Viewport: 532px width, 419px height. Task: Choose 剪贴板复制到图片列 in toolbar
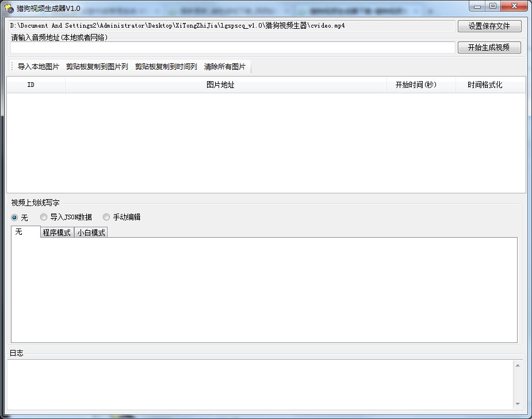(x=97, y=67)
